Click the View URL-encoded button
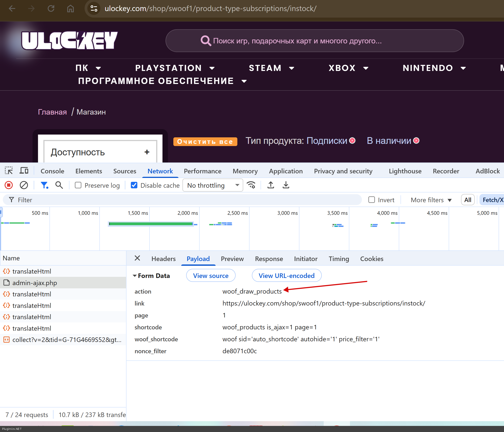The height and width of the screenshot is (432, 504). coord(286,276)
